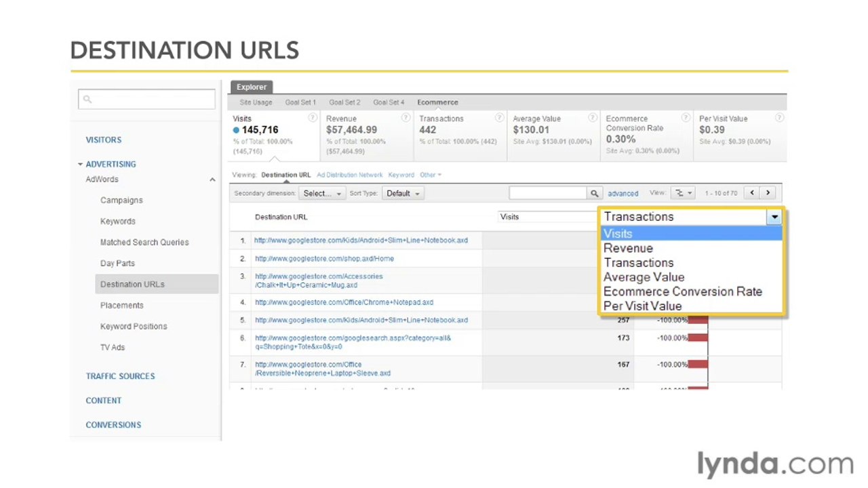The width and height of the screenshot is (868, 488).
Task: Open the CONVERSIONS section
Action: pos(113,425)
